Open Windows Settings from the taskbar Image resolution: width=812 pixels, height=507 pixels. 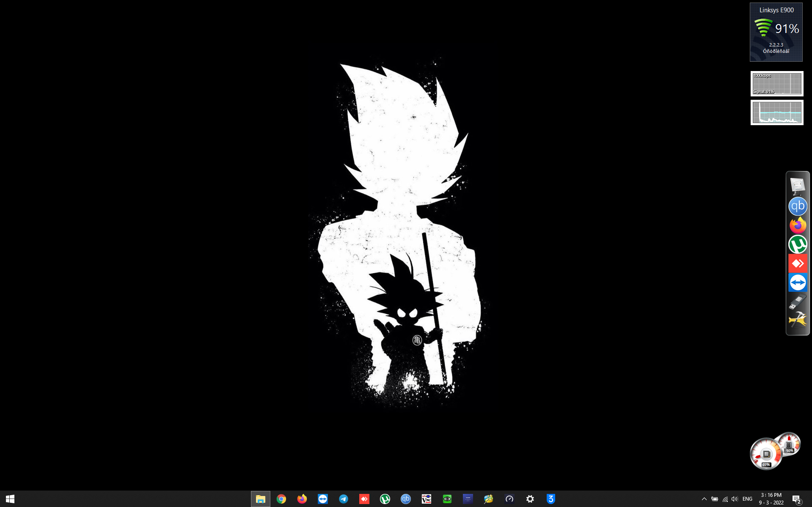(530, 499)
